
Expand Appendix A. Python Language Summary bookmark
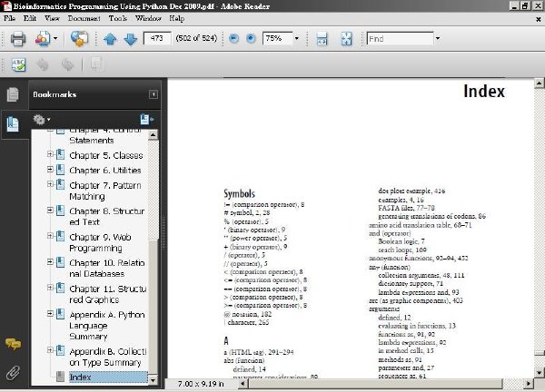pyautogui.click(x=50, y=314)
